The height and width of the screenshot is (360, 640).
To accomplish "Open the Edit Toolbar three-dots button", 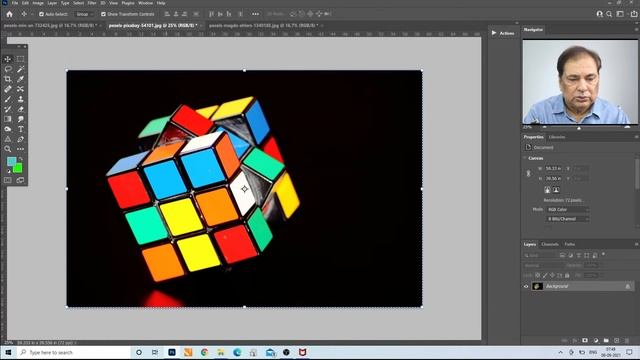I will [20, 149].
